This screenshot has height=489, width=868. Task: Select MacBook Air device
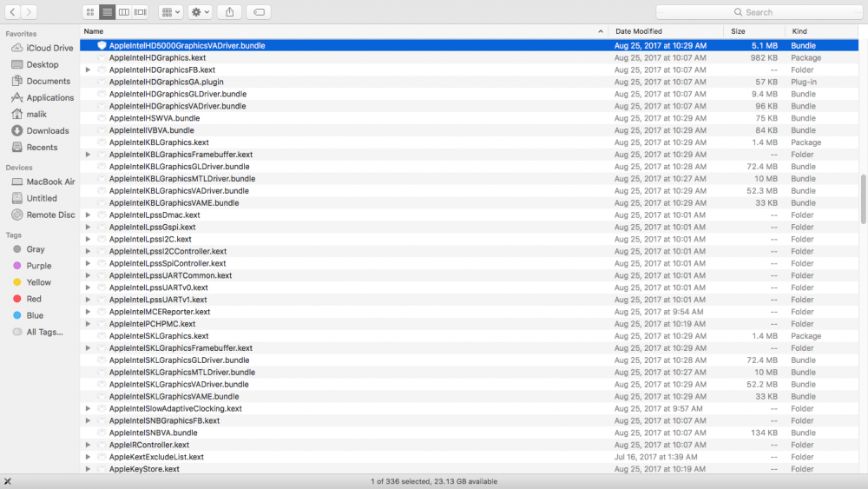(x=43, y=182)
